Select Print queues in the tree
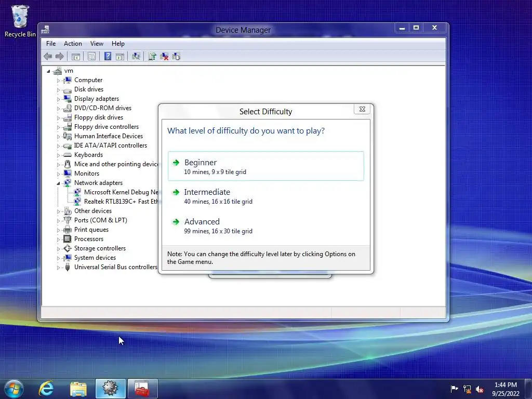Viewport: 532px width, 399px height. click(91, 230)
